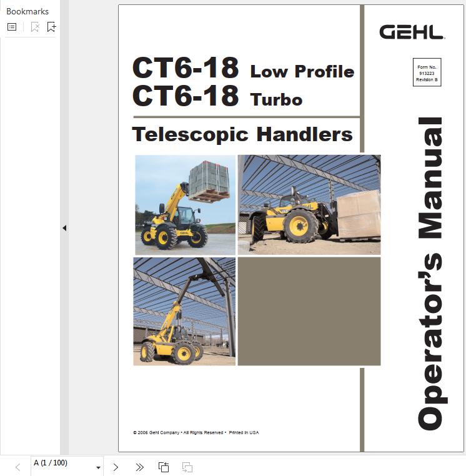This screenshot has height=476, width=466.
Task: Click the photo of handler carrying pallet
Action: click(x=309, y=205)
